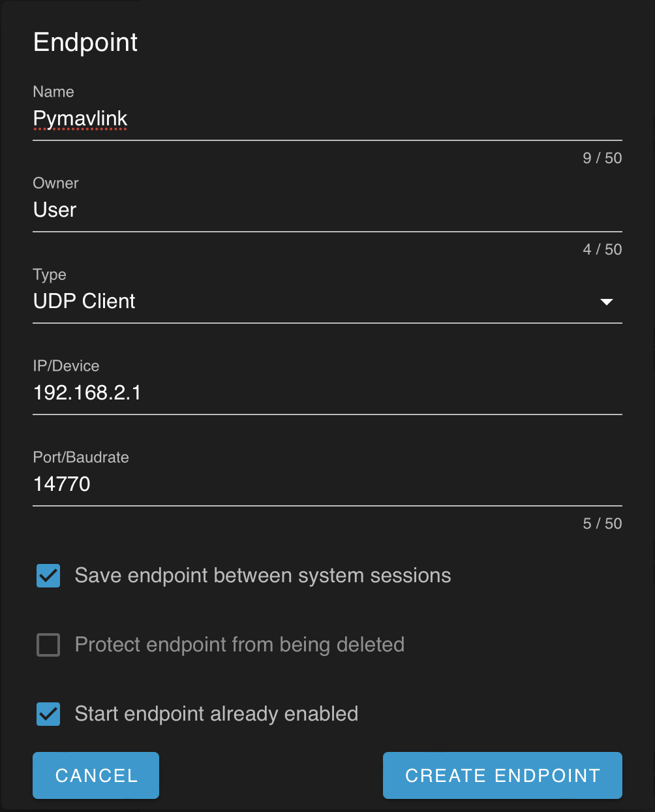Uncheck Save endpoint between system sessions

click(x=48, y=576)
